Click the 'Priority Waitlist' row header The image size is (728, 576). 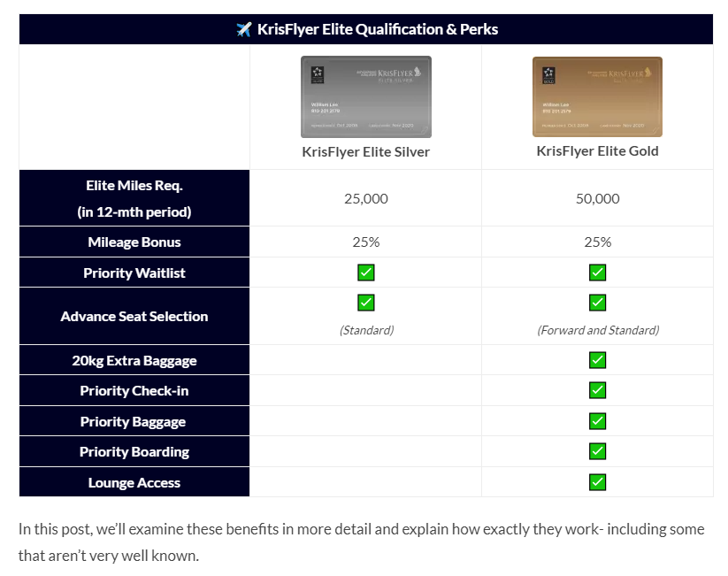134,273
